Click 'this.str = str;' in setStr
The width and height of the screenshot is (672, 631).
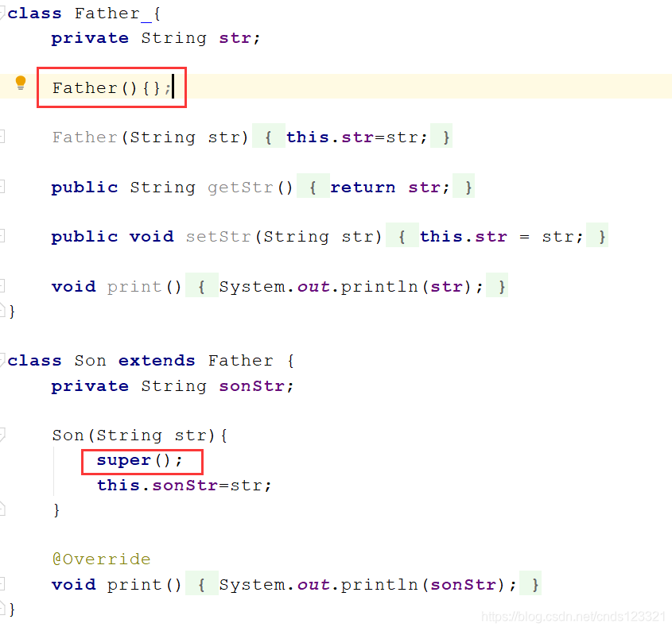[x=502, y=237]
